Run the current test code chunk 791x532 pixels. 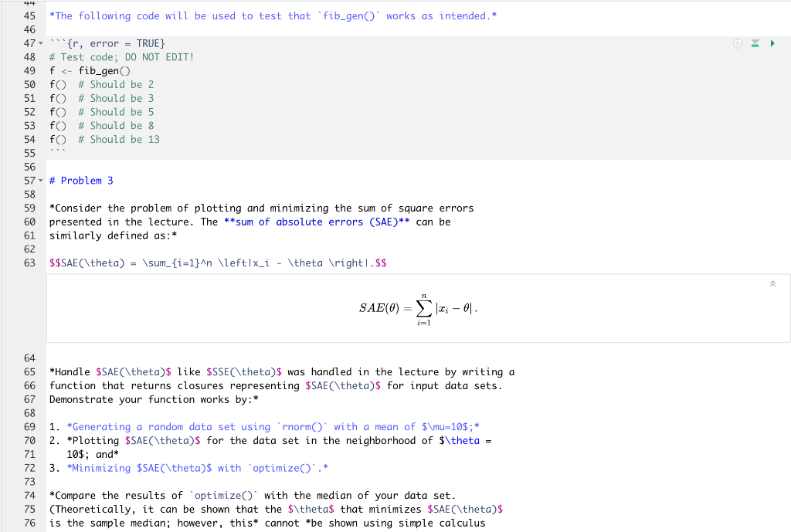772,43
